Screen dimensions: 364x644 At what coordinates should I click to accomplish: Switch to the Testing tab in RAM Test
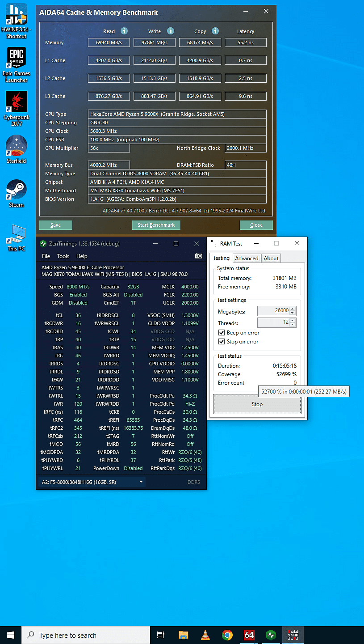click(x=221, y=258)
